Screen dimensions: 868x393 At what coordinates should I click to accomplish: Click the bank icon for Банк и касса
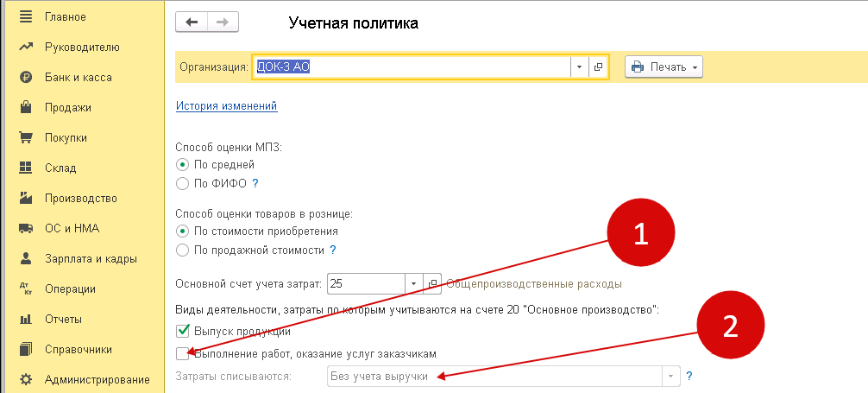[x=26, y=77]
